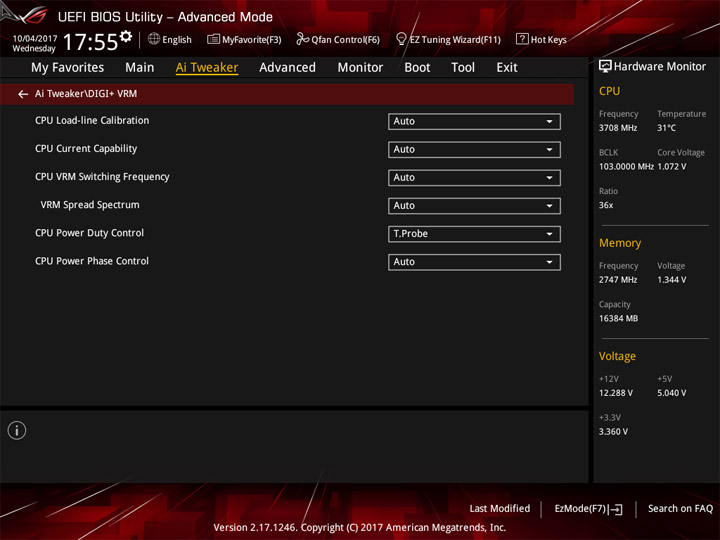Click Last Modified button

(500, 509)
